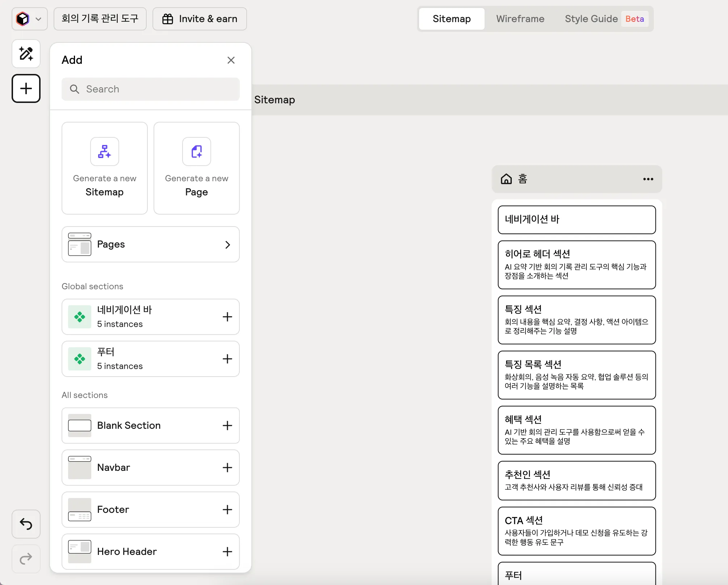Add the 푸터 global section
The height and width of the screenshot is (585, 728).
pos(227,359)
